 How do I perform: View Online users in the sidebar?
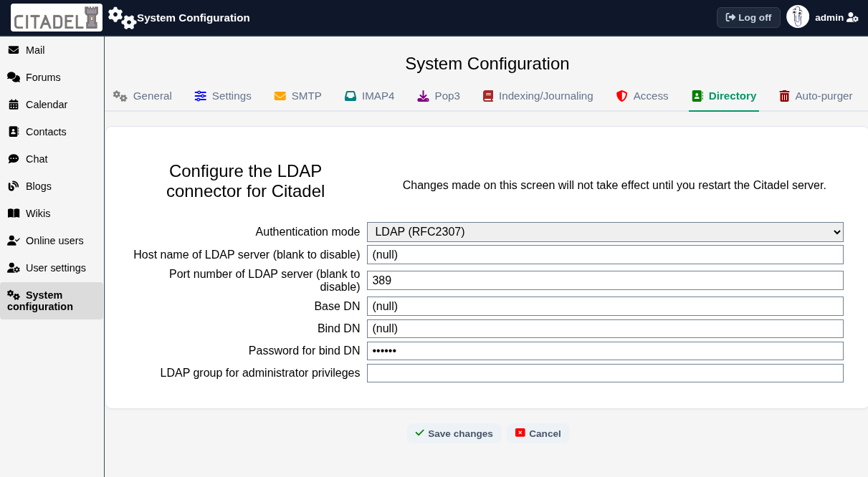[52, 241]
